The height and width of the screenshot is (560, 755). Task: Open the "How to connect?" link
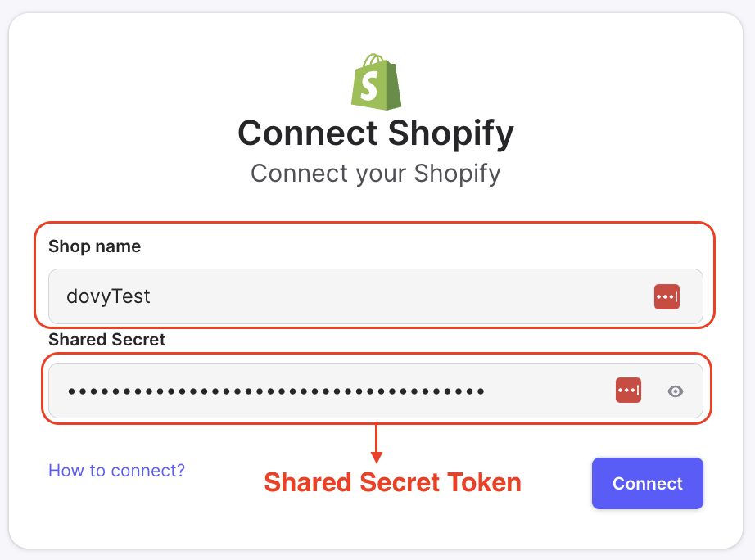116,471
